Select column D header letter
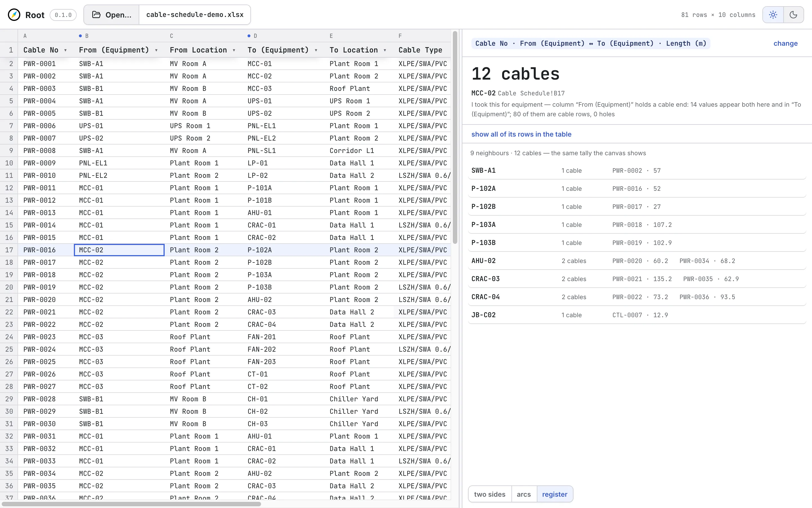Viewport: 812px width, 508px height. pos(255,36)
